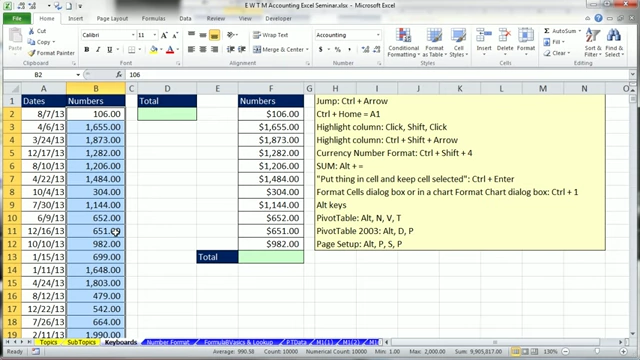Screen dimensions: 640x360
Task: Open Conditional Formatting menu
Action: (403, 43)
